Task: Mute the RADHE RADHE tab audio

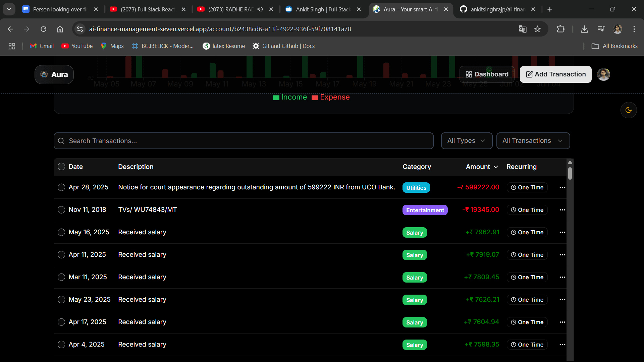Action: point(260,9)
